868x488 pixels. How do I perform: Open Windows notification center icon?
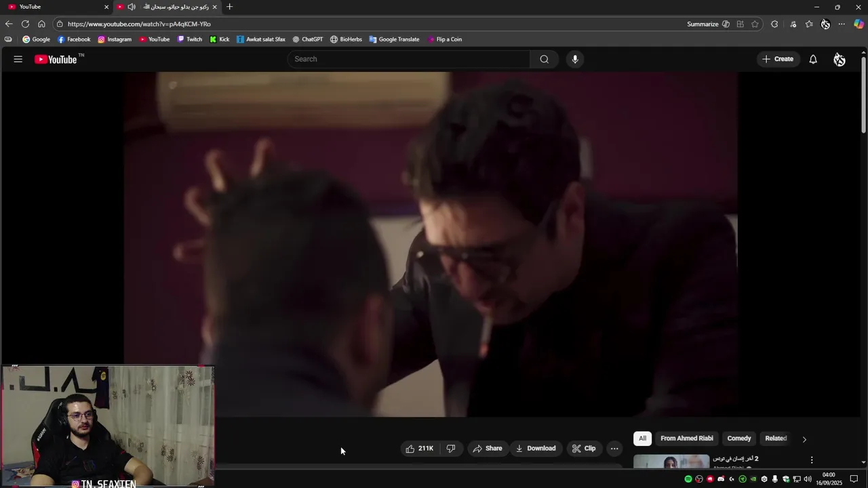(854, 479)
